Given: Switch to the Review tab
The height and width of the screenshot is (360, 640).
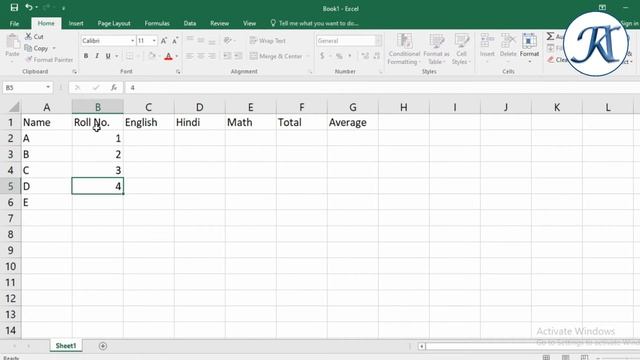Looking at the screenshot, I should coord(220,23).
